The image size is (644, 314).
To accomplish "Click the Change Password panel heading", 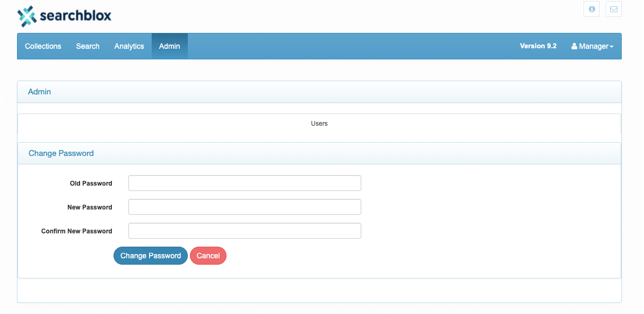I will coord(61,153).
